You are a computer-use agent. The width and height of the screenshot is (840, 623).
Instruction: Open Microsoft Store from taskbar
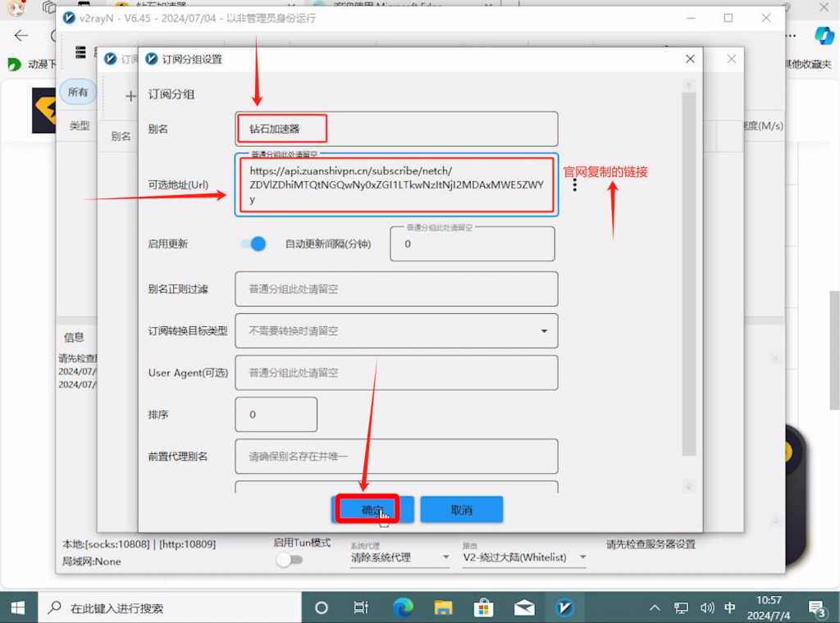483,608
